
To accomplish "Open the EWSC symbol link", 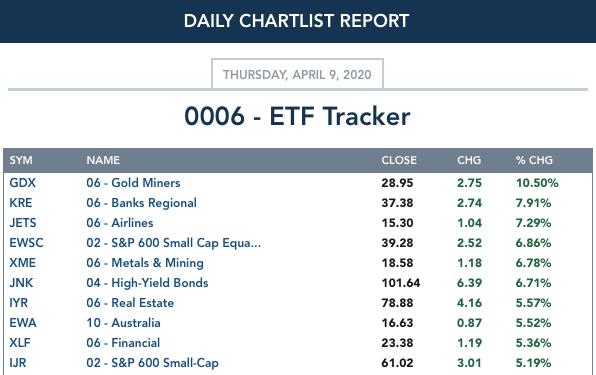I will tap(26, 243).
